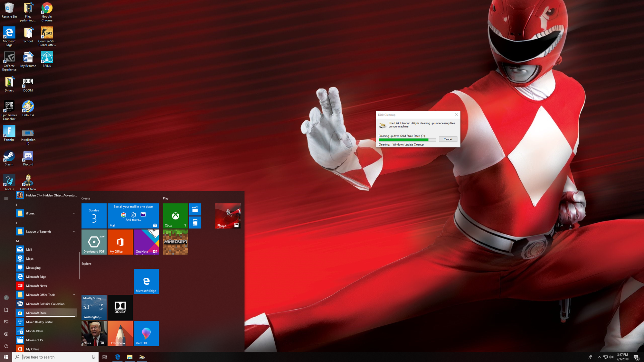Open Microsoft Store from app list
The width and height of the screenshot is (644, 362).
(x=46, y=313)
